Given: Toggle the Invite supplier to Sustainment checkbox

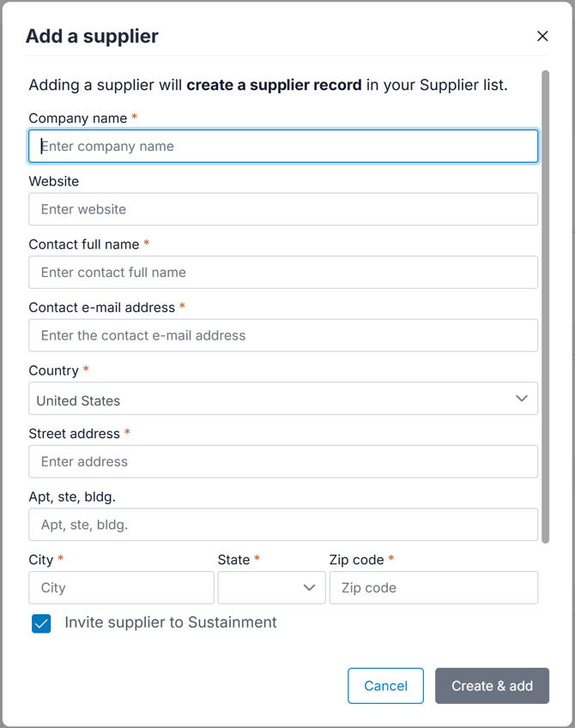Looking at the screenshot, I should point(41,623).
